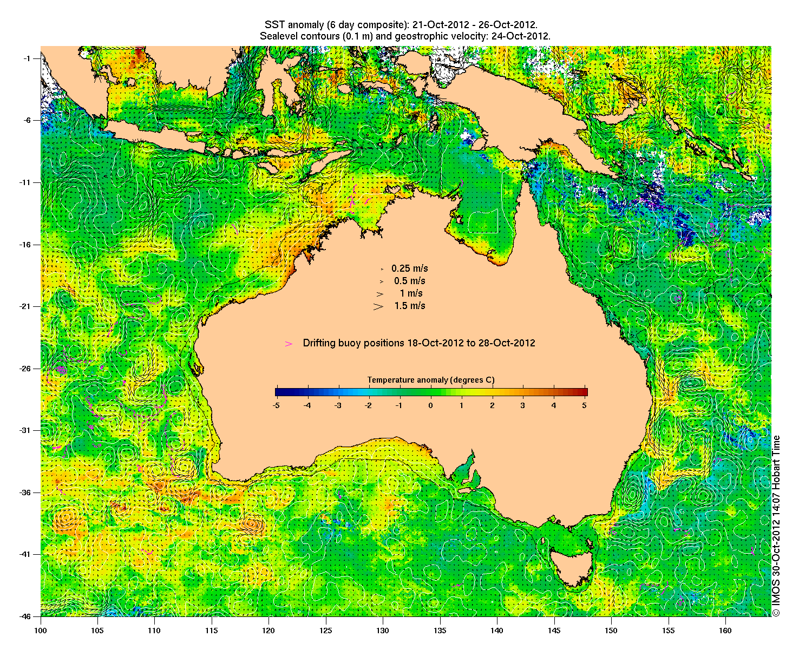Screen dimensions: 812x663
Task: Click the '1.5 m/s' legend label
Action: coord(410,306)
